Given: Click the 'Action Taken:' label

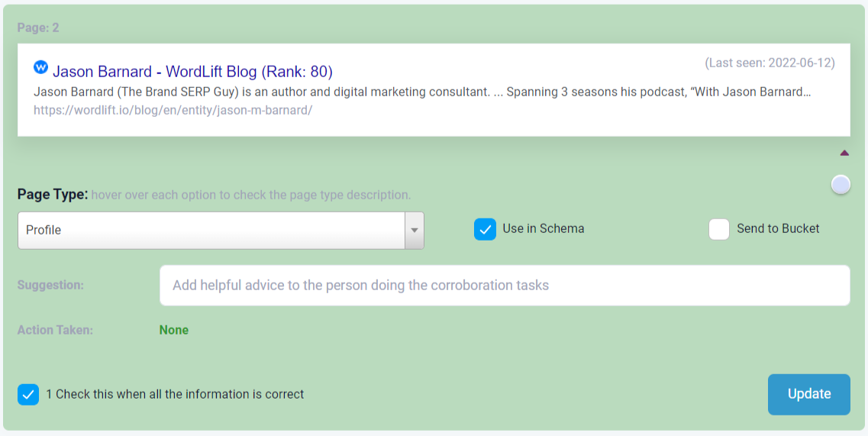Looking at the screenshot, I should click(56, 330).
